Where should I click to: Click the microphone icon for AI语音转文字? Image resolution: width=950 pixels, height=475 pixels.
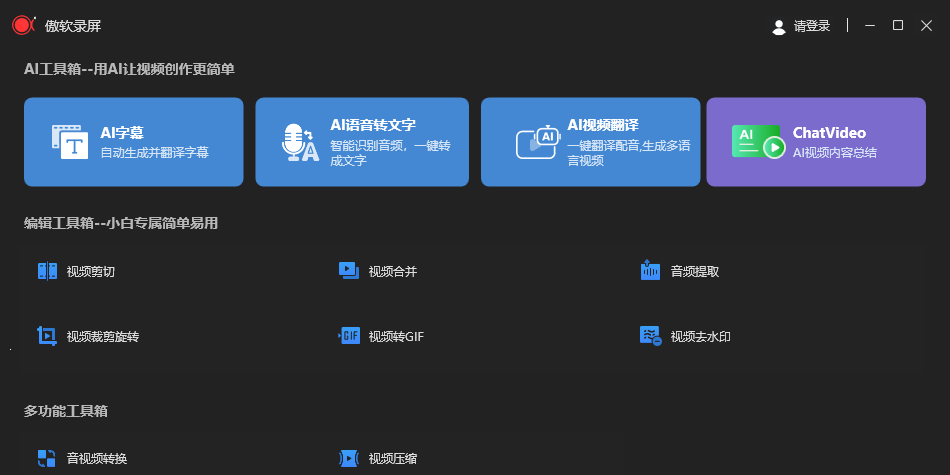pos(300,143)
